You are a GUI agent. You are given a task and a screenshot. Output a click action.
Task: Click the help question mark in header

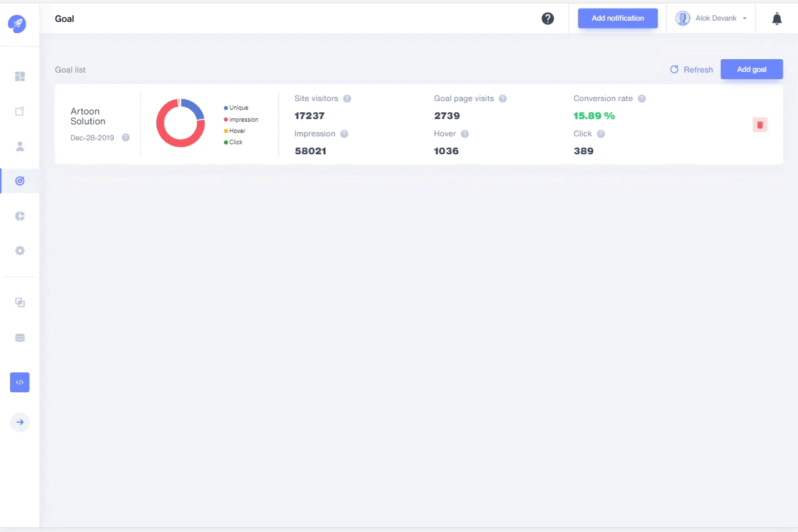[548, 19]
